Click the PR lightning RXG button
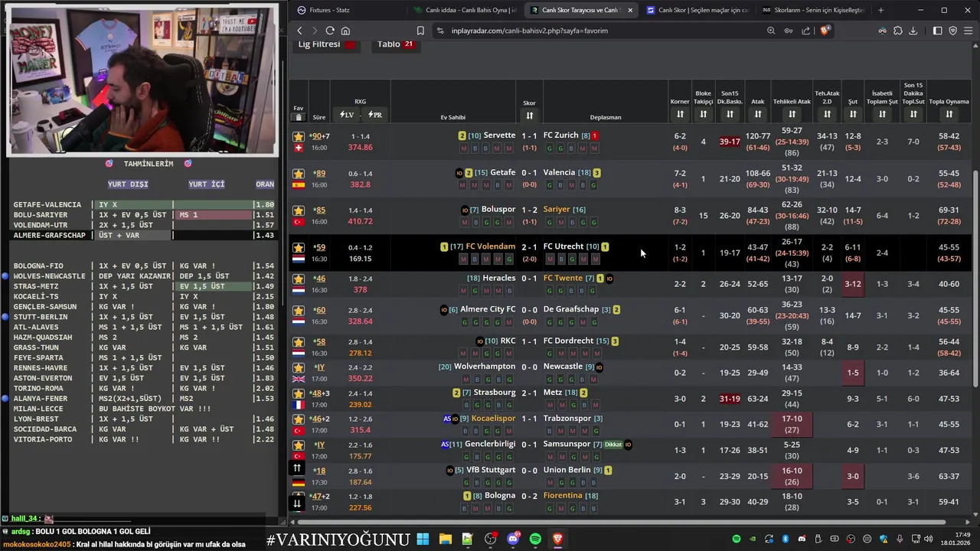Image resolution: width=980 pixels, height=551 pixels. point(374,115)
